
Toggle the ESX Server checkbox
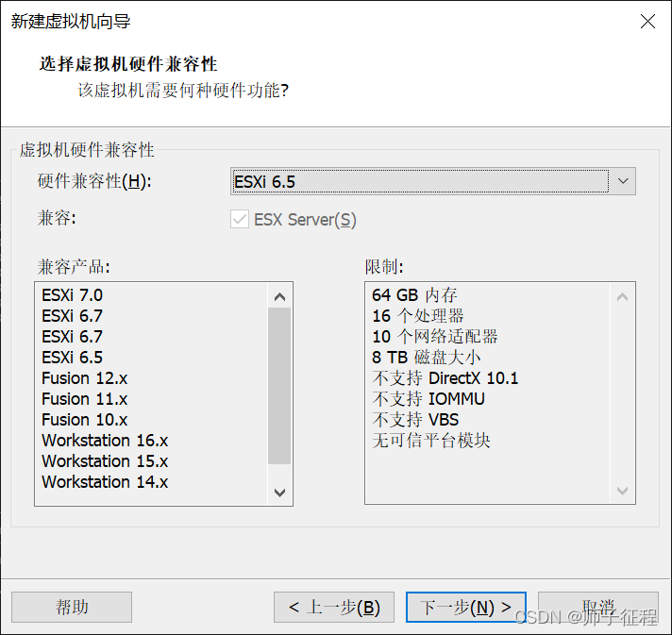[240, 220]
